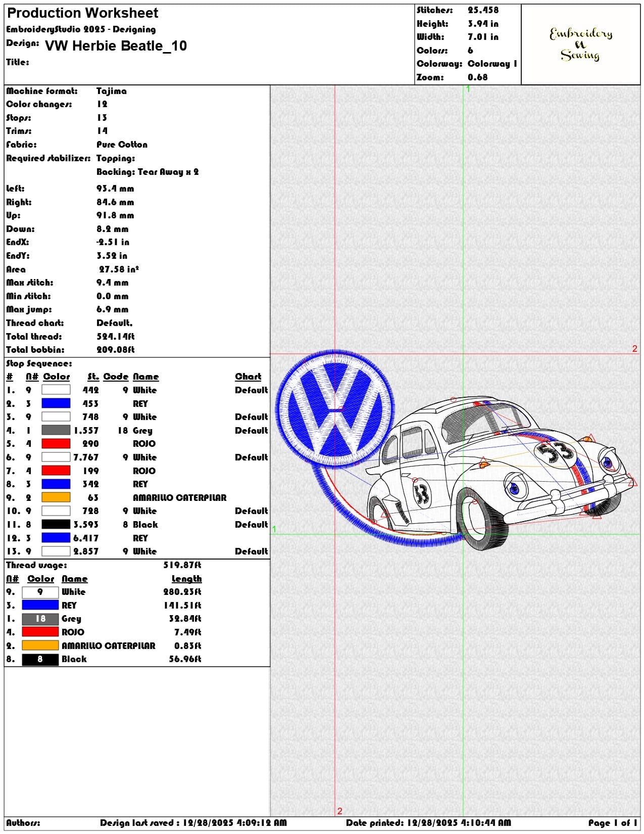This screenshot has height=834, width=644.
Task: Click the Colorway value 'Colorway 1'
Action: (x=492, y=64)
